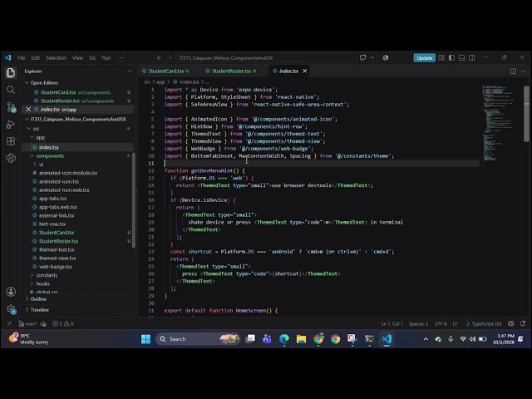Open the Copilot chat icon in title bar
The image size is (532, 399).
tap(362, 57)
